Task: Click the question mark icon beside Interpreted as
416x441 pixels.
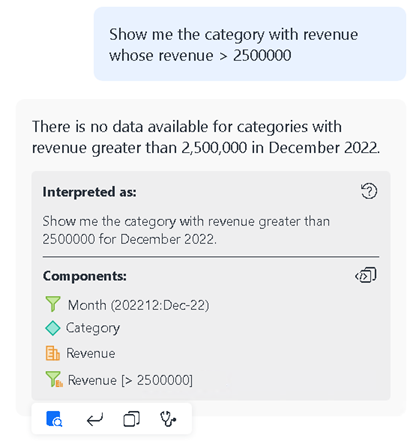Action: 369,191
